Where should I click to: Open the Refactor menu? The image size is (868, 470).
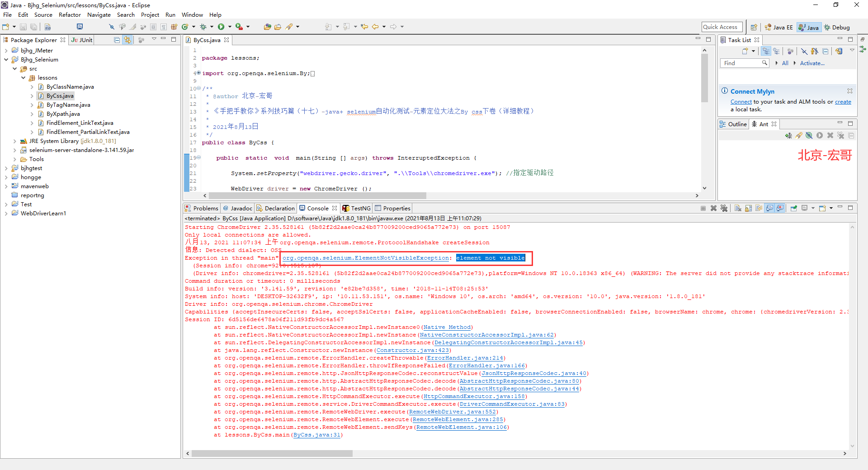tap(70, 15)
